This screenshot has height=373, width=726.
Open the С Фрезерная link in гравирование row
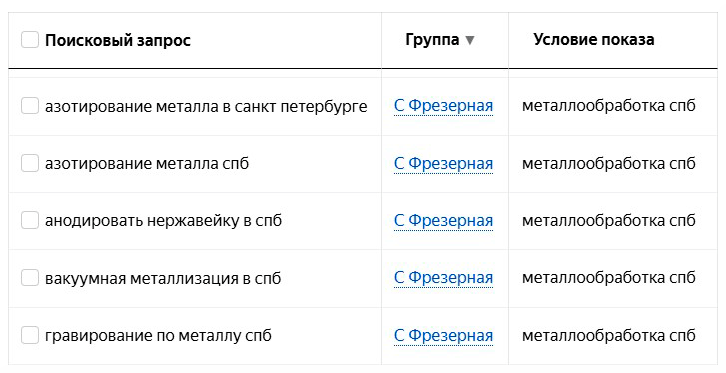click(443, 335)
